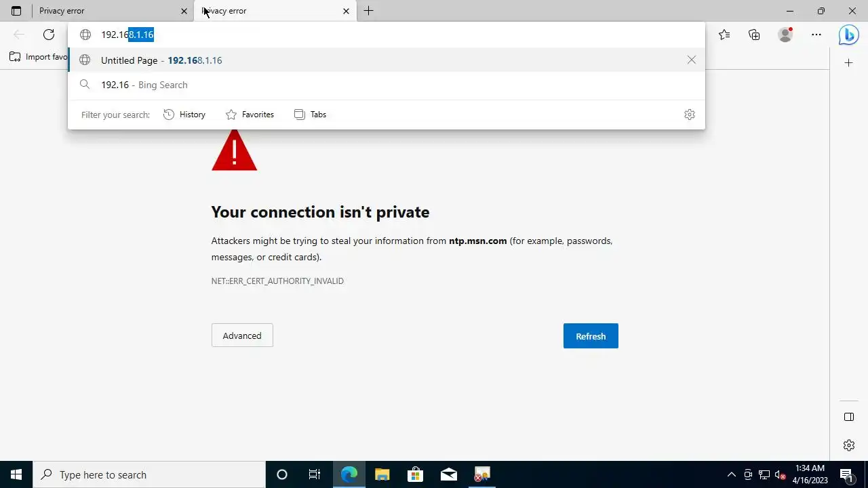Open Task View on taskbar
The image size is (868, 488).
click(x=315, y=474)
